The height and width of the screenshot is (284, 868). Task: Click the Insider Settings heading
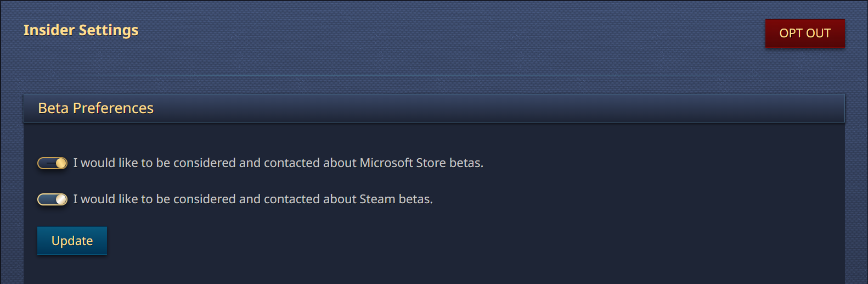pyautogui.click(x=81, y=30)
